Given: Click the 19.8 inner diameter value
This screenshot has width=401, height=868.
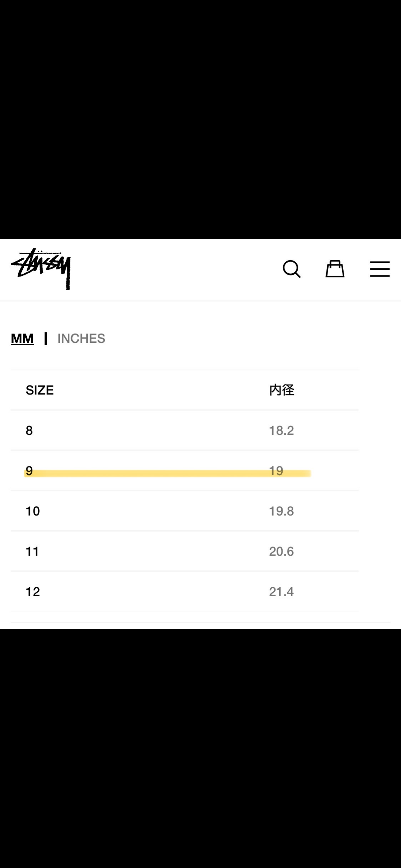Looking at the screenshot, I should point(282,511).
